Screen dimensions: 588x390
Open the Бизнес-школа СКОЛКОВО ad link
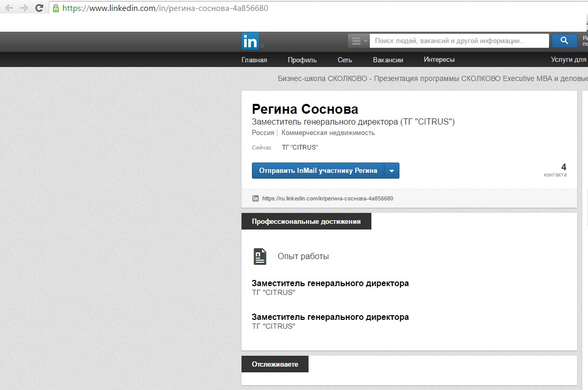pyautogui.click(x=433, y=79)
